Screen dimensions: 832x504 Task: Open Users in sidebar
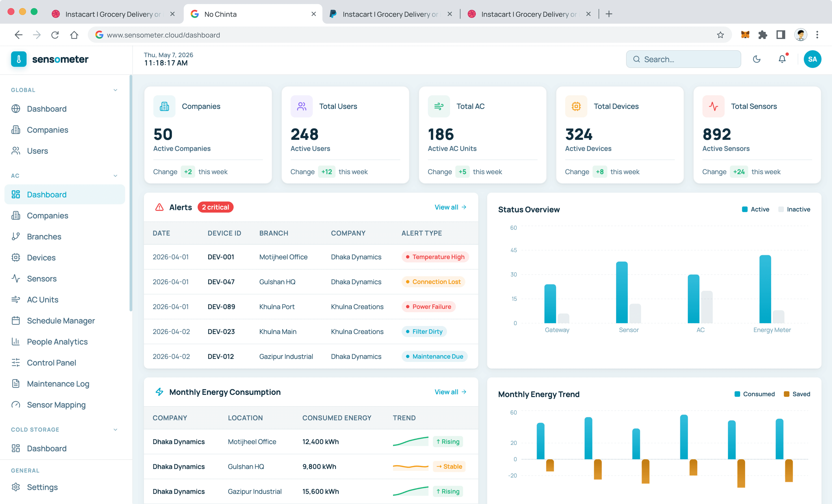[x=65, y=151]
